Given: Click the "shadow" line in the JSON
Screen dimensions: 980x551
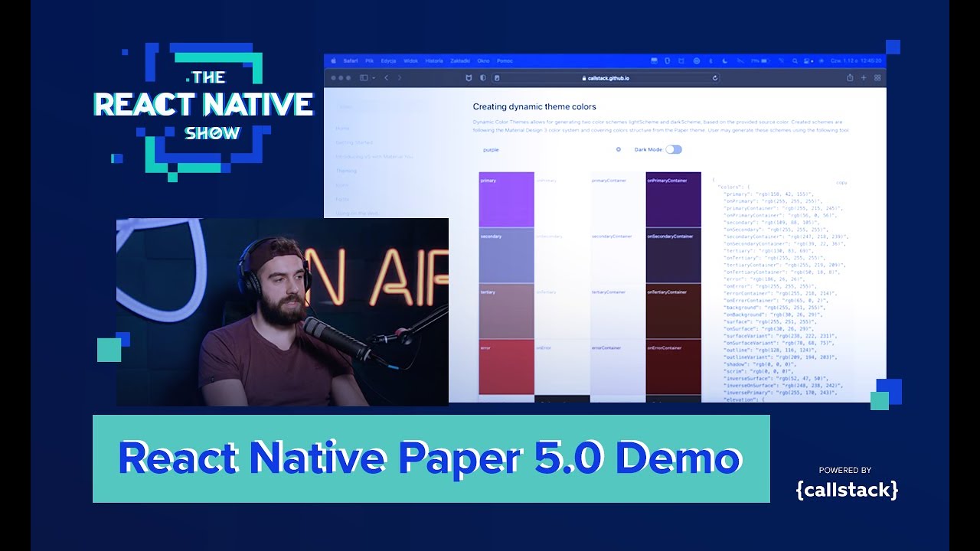Looking at the screenshot, I should coord(758,364).
